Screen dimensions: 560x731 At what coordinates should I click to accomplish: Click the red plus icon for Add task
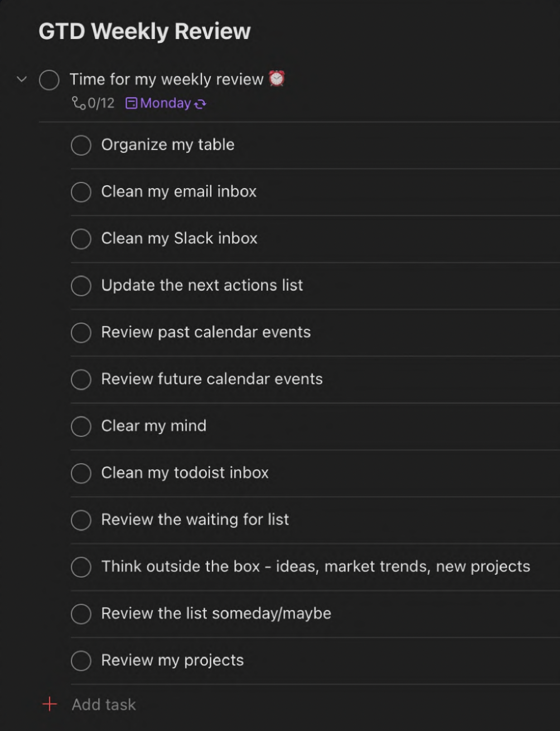pyautogui.click(x=50, y=704)
